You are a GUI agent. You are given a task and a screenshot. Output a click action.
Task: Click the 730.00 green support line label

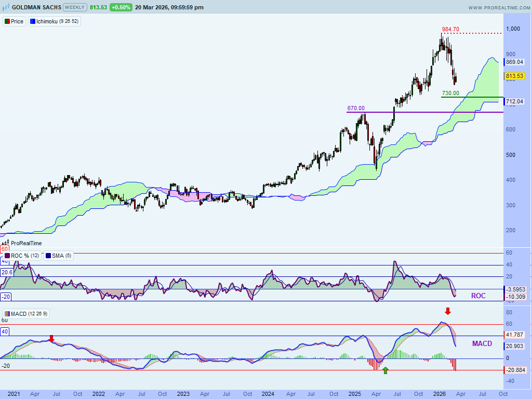(450, 93)
